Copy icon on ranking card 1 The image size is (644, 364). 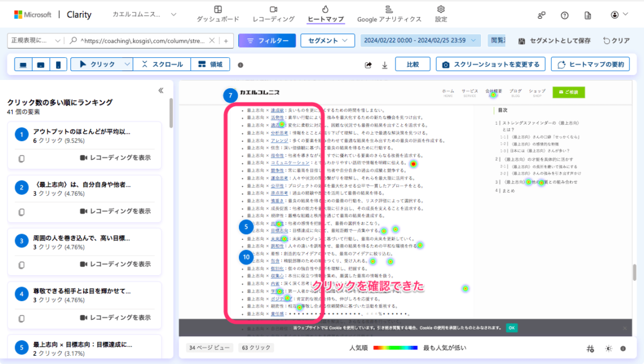click(x=22, y=158)
